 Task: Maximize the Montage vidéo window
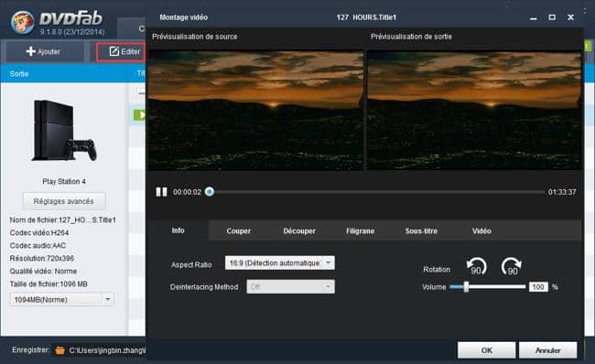coord(552,17)
